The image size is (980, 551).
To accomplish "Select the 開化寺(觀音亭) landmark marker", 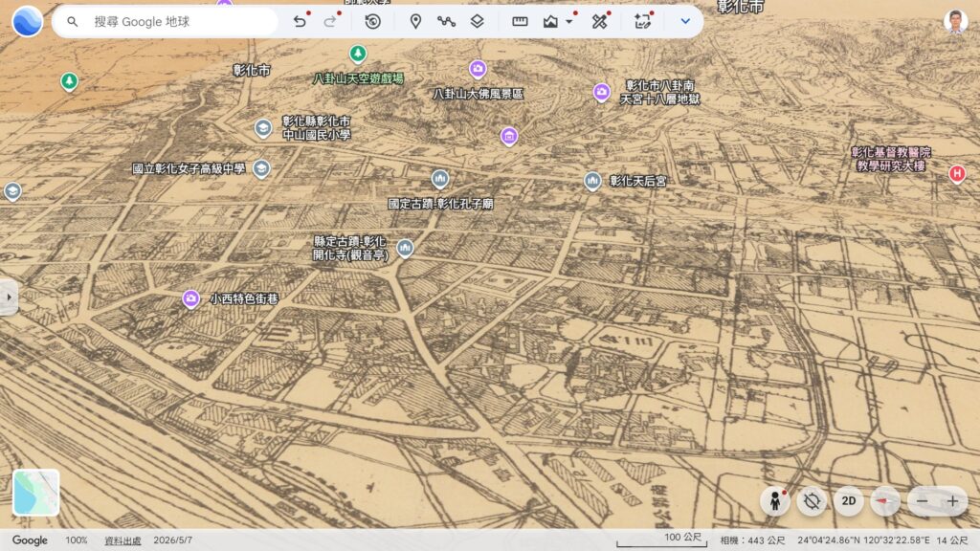I will tap(405, 249).
